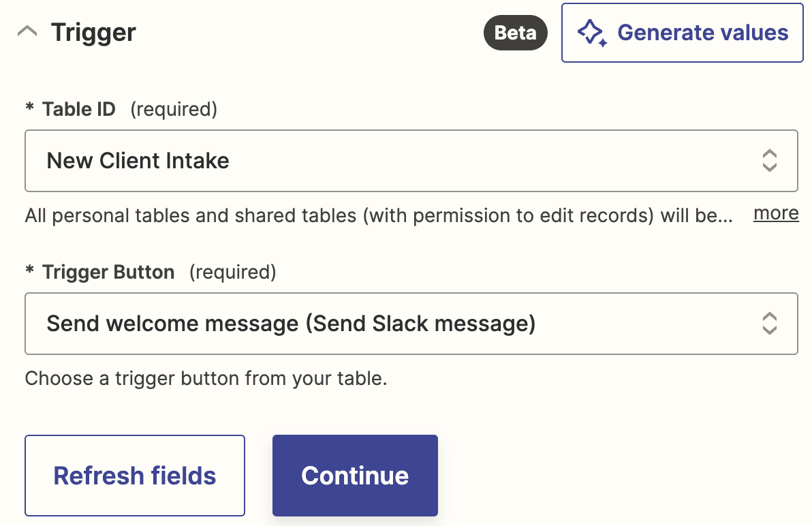Click the Table ID field label
Screen dimensions: 812x526
click(79, 109)
